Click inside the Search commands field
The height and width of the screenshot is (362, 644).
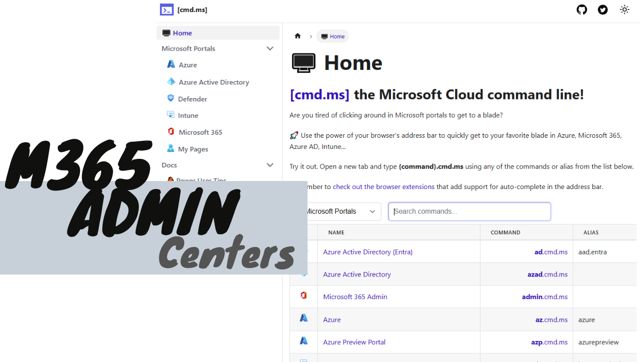point(469,211)
